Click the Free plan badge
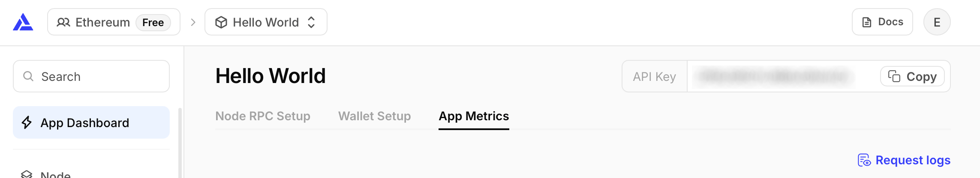 153,22
